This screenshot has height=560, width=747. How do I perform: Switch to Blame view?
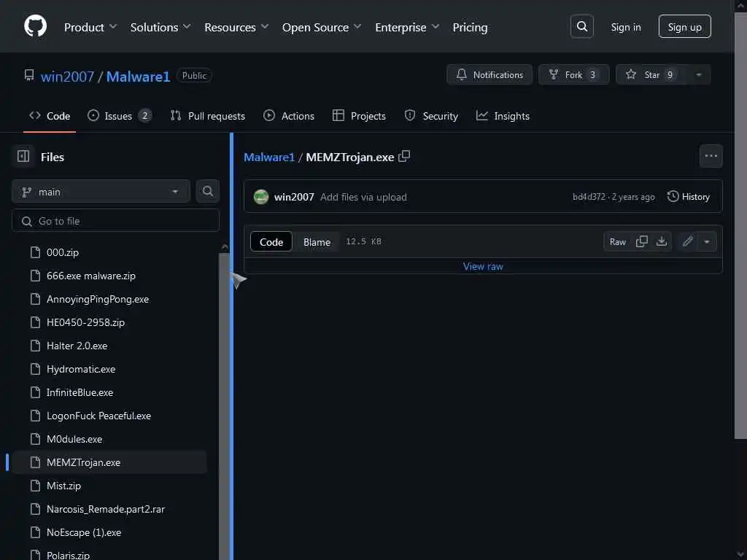[x=317, y=242]
